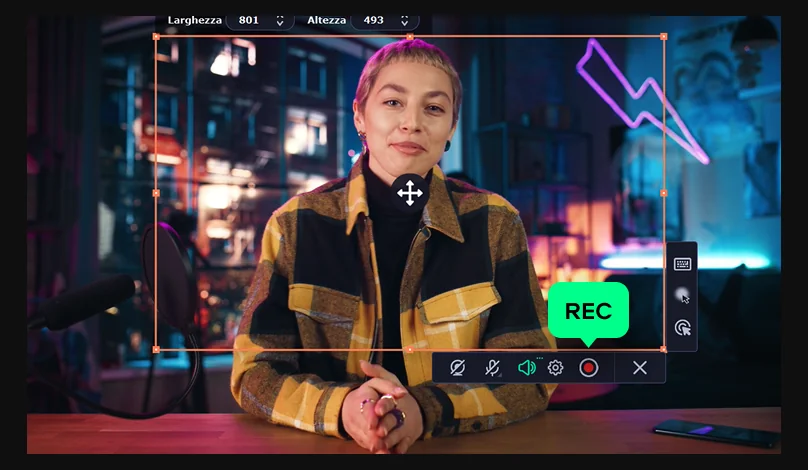Toggle the webcam capture icon
Screen dimensions: 808x470
tap(457, 368)
